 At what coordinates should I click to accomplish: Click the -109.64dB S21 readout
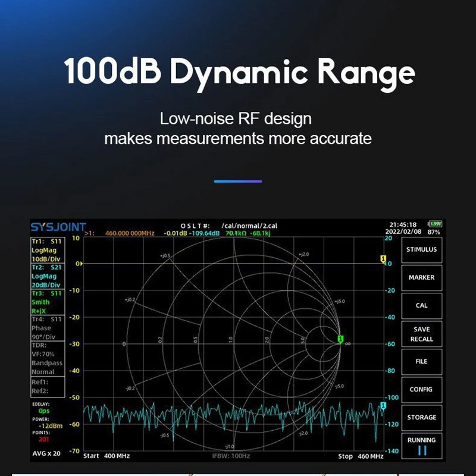[x=204, y=233]
